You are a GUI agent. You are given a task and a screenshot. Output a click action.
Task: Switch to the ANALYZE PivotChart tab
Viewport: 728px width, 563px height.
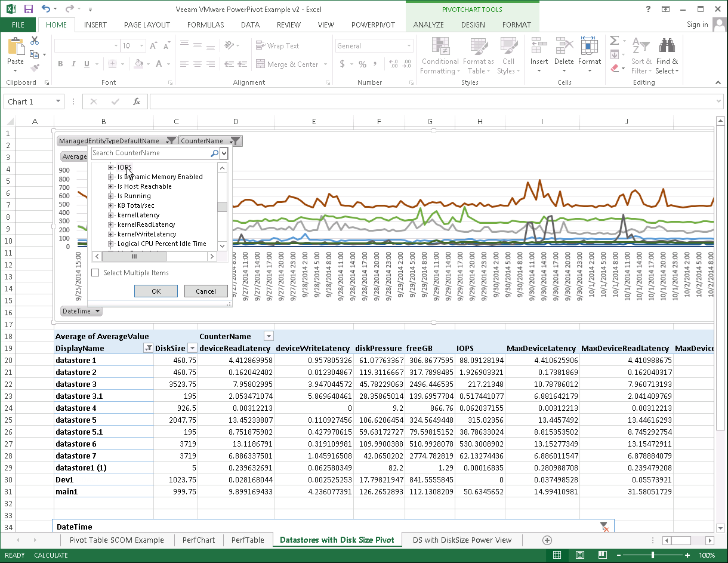[x=428, y=25]
